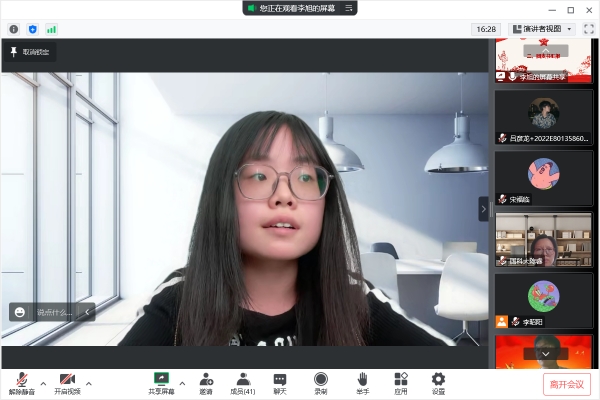Select 国科大逸馨 video tile
Screen dimensions: 600x400
click(543, 240)
